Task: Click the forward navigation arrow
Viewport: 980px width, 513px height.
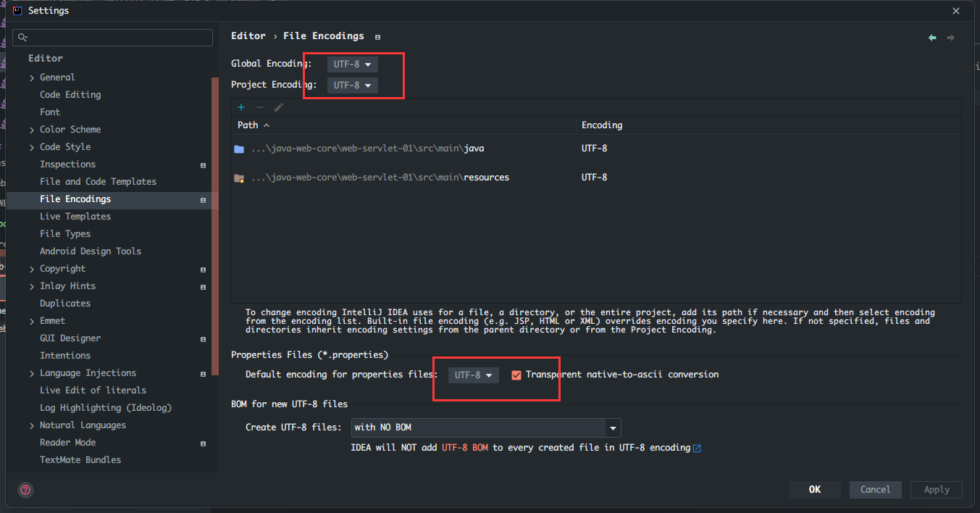Action: point(951,38)
